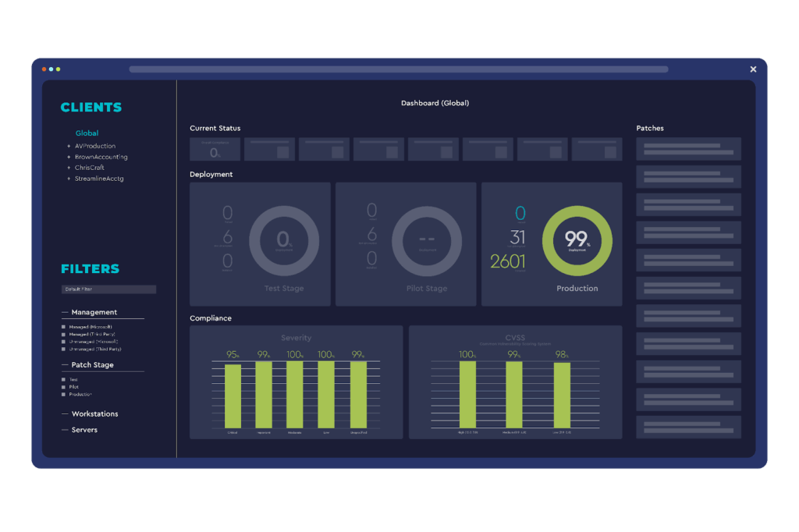The width and height of the screenshot is (799, 532).
Task: Click the icon in the last Current Status tile
Action: click(x=610, y=152)
